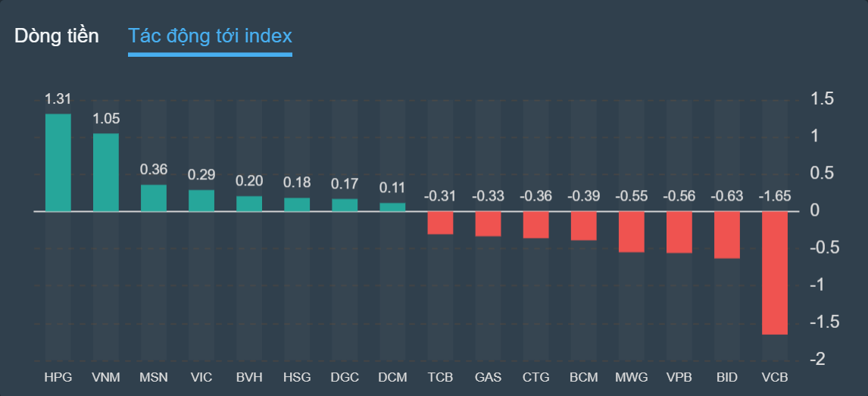Image resolution: width=868 pixels, height=396 pixels.
Task: Switch to the Dòng tiền tab
Action: click(56, 36)
